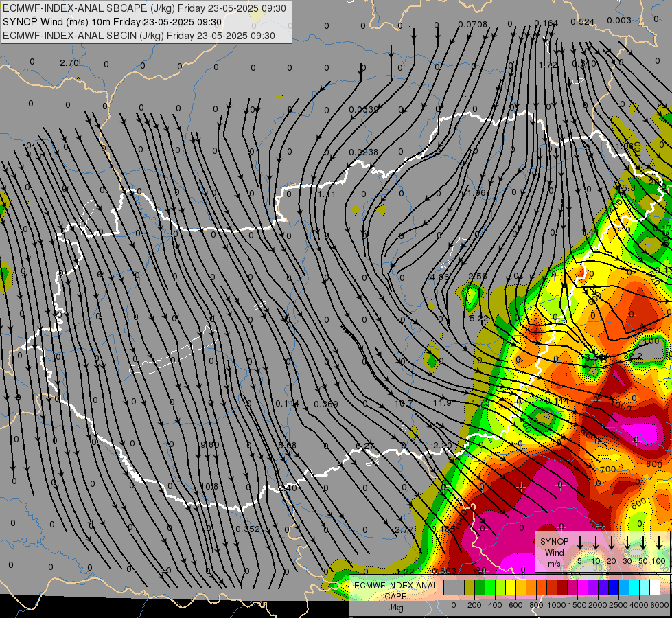
Task: Click the 2.40 value on the map
Action: [287, 488]
